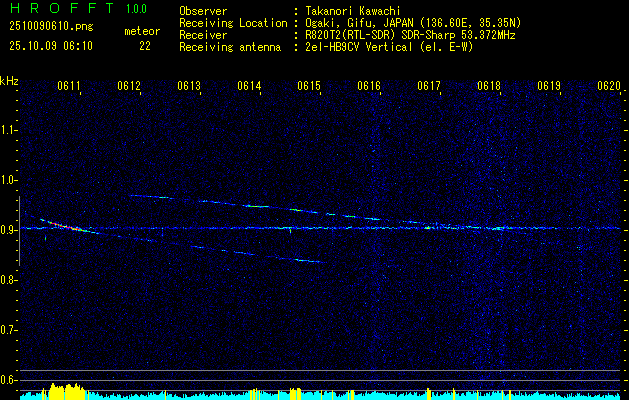Click the large yellow signal burst in bottom strip
This screenshot has height=400, width=629.
tap(66, 391)
